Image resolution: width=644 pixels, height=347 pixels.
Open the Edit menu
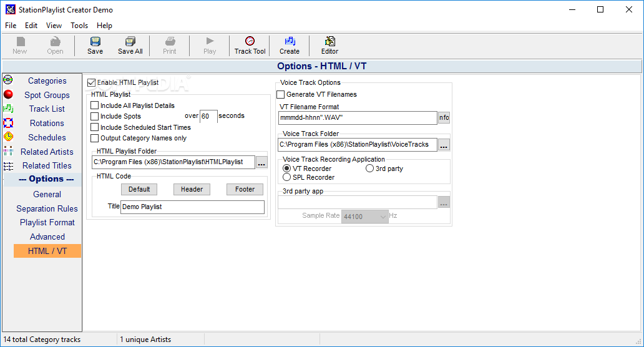point(31,26)
